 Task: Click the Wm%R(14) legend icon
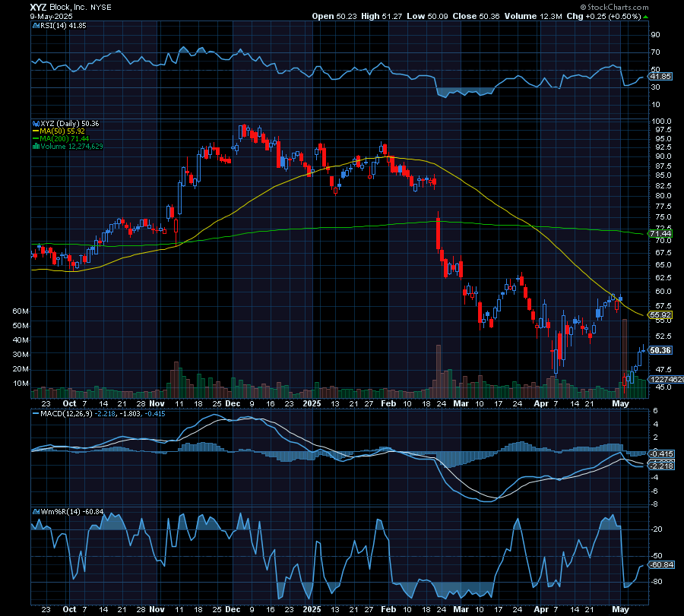pos(35,510)
